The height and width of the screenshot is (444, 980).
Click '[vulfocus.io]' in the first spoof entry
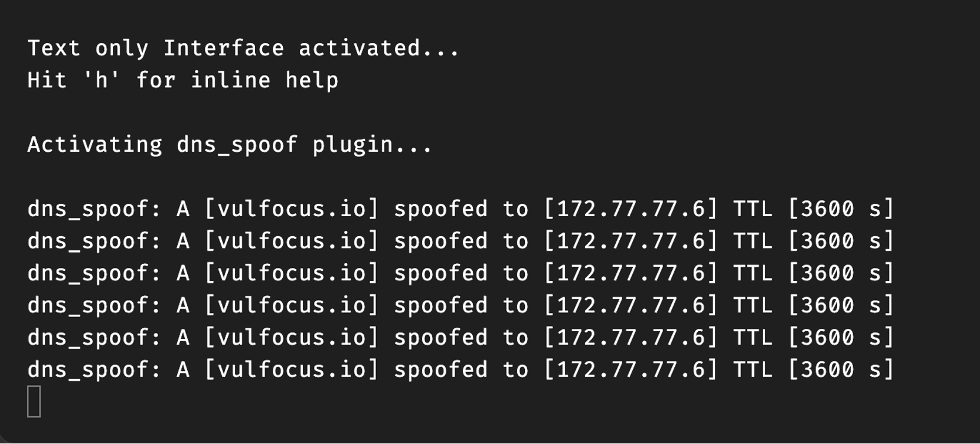pos(291,209)
